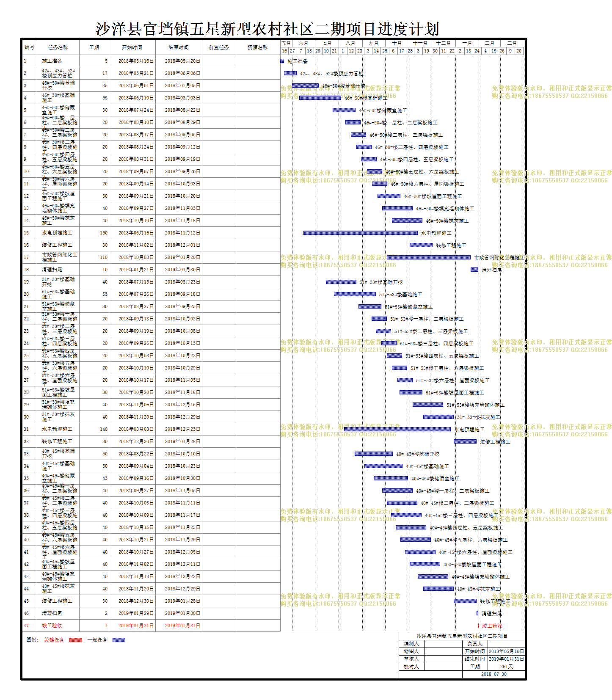This screenshot has height=700, width=612.
Task: Click the 编制人 field in title block
Action: (x=443, y=644)
